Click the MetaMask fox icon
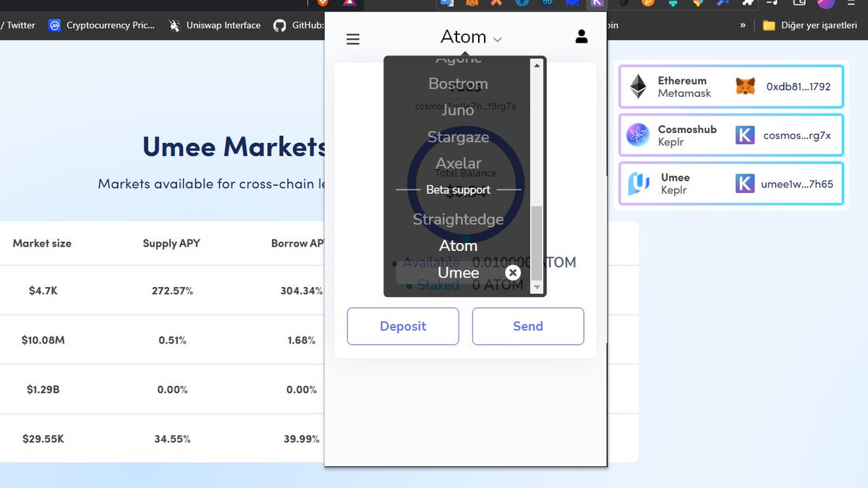This screenshot has width=868, height=488. coord(745,87)
